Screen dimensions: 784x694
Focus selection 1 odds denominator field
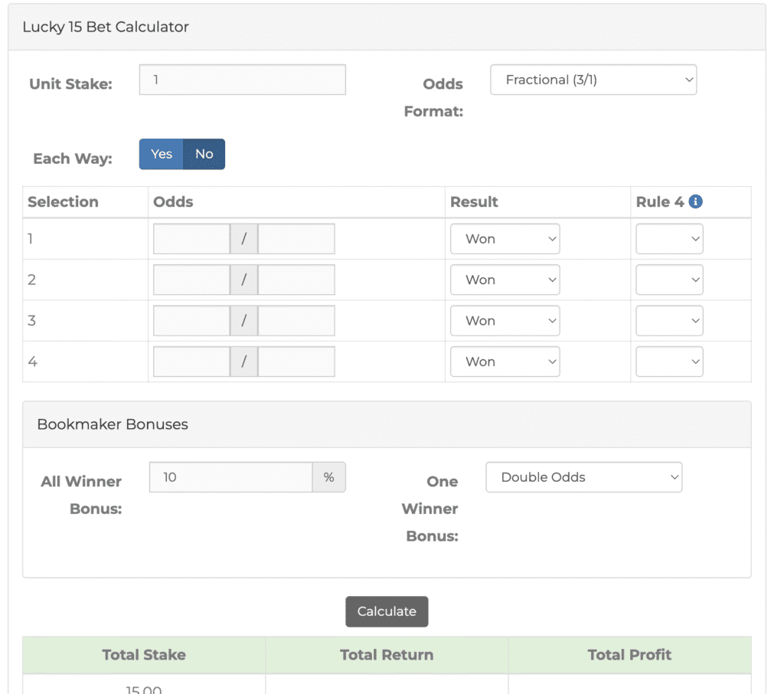[x=296, y=239]
